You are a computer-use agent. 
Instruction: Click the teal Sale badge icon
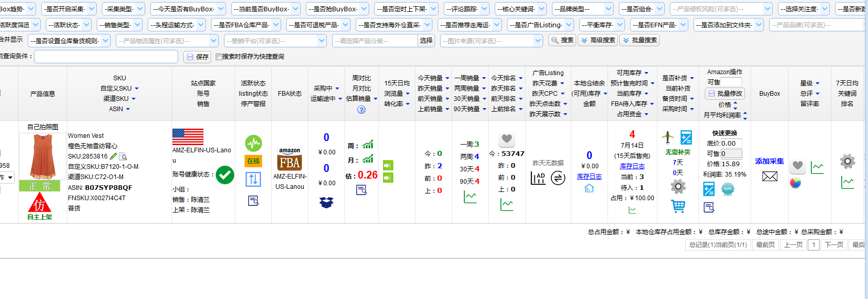727,189
